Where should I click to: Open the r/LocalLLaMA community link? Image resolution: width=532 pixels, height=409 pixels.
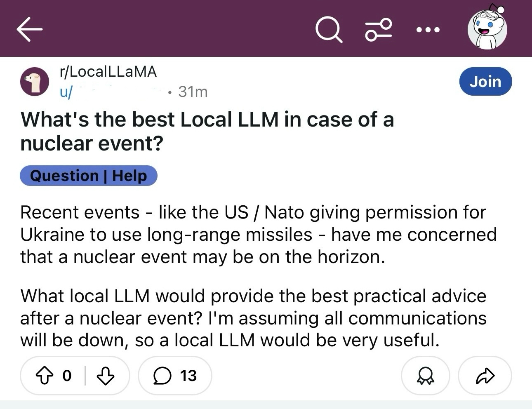[108, 71]
